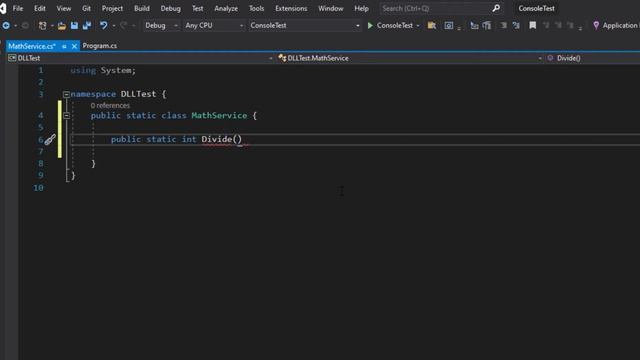Click the search magnifier icon
The height and width of the screenshot is (360, 640).
496,8
